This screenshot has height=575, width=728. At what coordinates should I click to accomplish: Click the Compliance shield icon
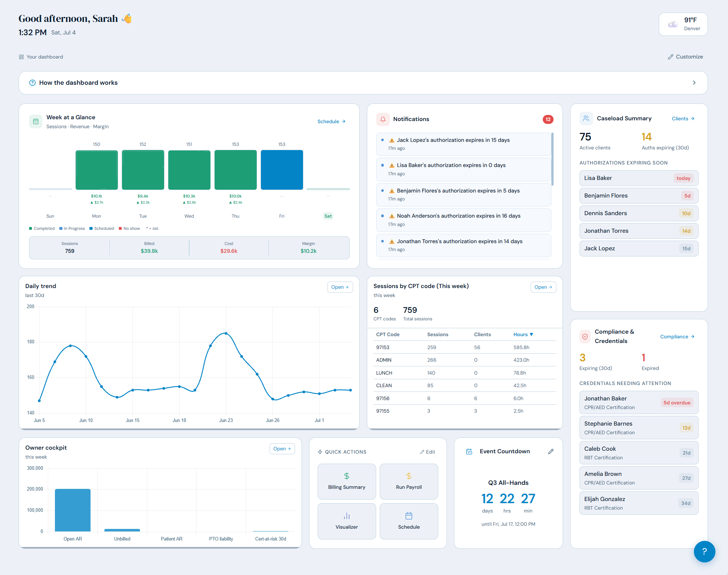(585, 337)
